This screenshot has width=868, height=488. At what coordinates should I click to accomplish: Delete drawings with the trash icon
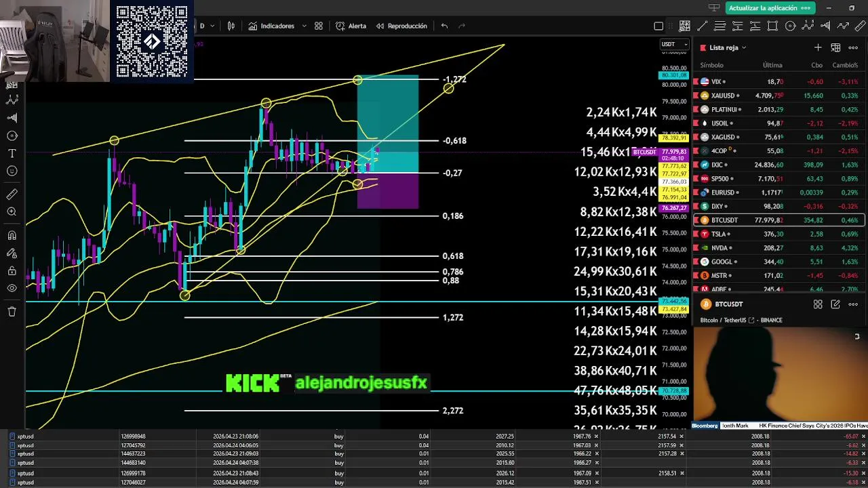pos(12,311)
